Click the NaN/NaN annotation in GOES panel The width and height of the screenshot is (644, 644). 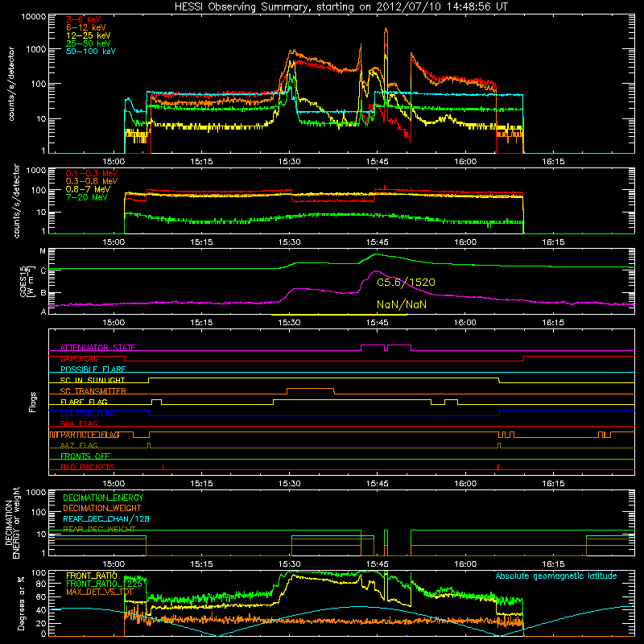point(401,304)
